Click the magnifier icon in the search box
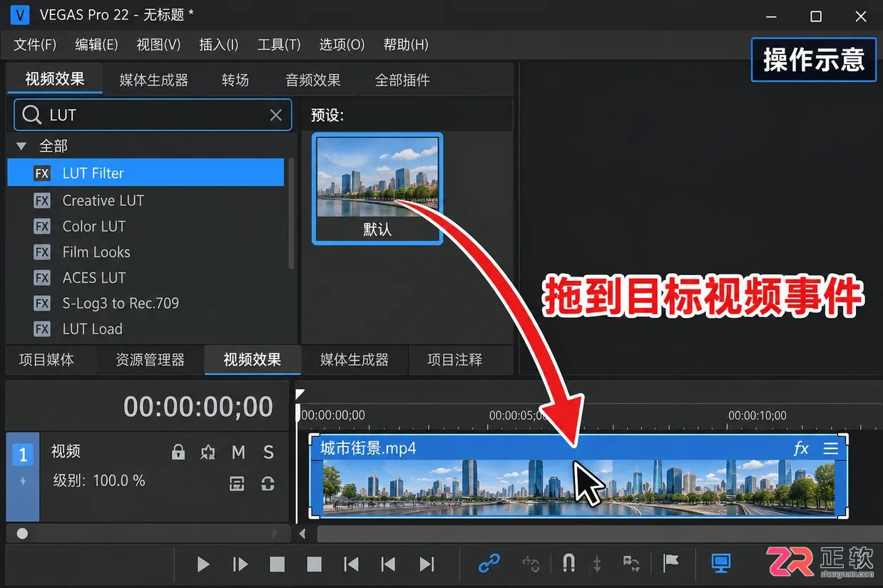Image resolution: width=883 pixels, height=588 pixels. [x=32, y=115]
